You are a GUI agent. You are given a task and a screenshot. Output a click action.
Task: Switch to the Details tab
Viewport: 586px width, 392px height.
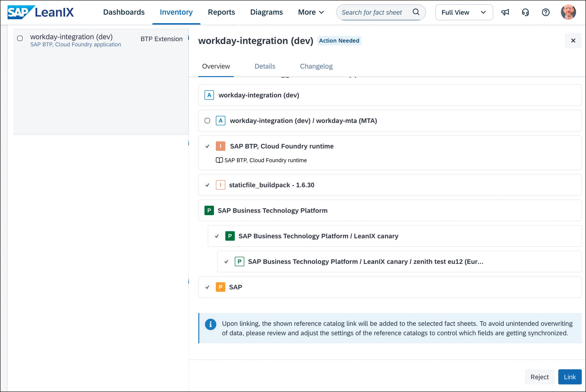(x=265, y=66)
